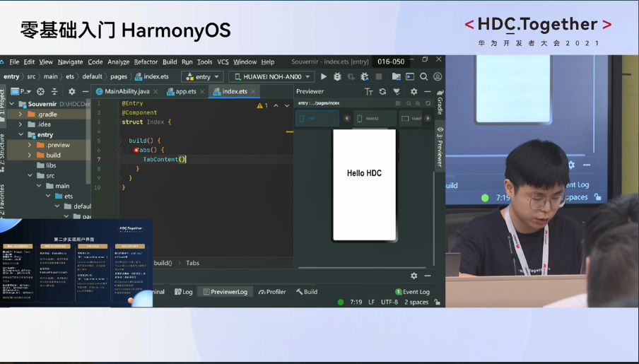Collapse the entry module folder

click(x=20, y=134)
